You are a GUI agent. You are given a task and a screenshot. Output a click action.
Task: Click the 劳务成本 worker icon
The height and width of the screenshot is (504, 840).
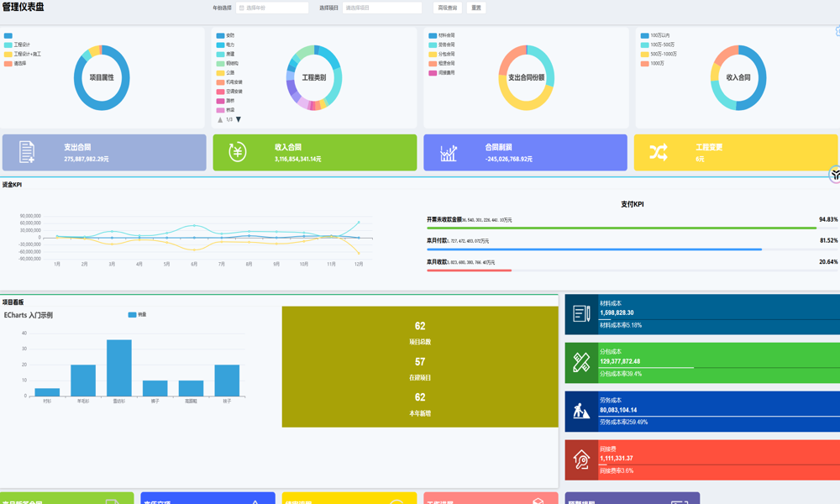coord(581,411)
